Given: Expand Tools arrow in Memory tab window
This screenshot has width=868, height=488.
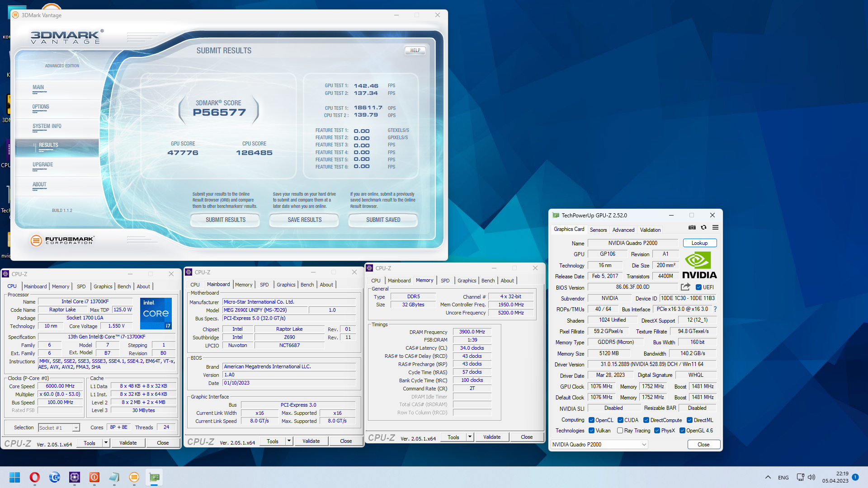Looking at the screenshot, I should pos(470,437).
